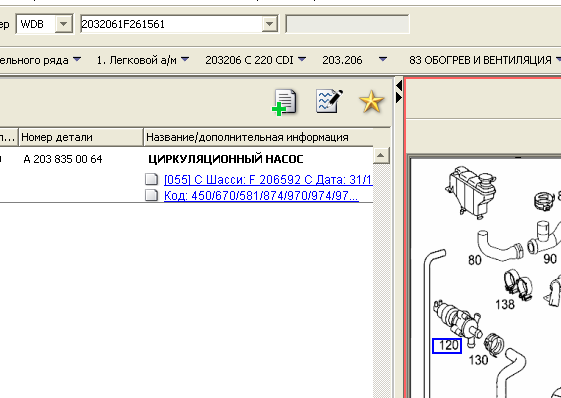Click the Номер детали column header

click(81, 137)
